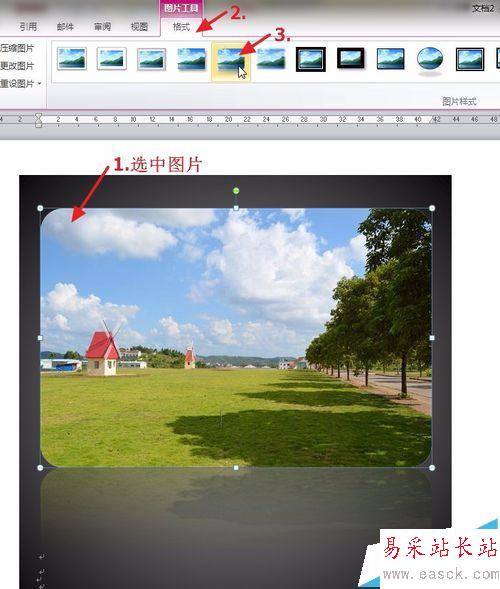Apply the double black frame picture style

tap(311, 59)
